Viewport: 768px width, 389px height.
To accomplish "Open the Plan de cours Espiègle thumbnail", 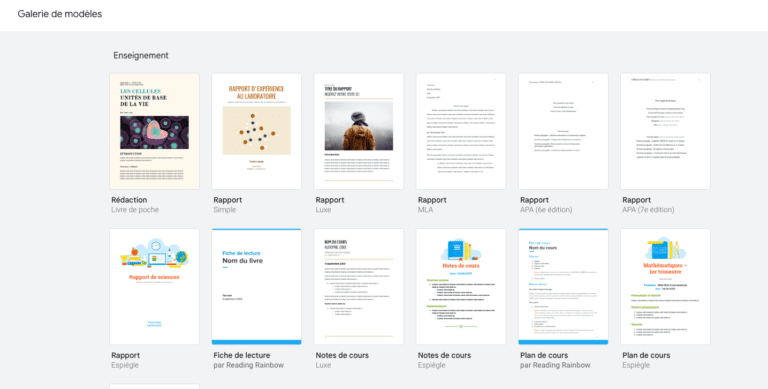I will point(665,287).
